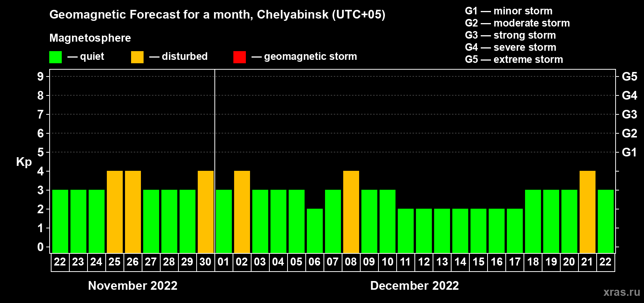Click the Kp value 0 on left axis
The image size is (644, 303).
[x=41, y=247]
